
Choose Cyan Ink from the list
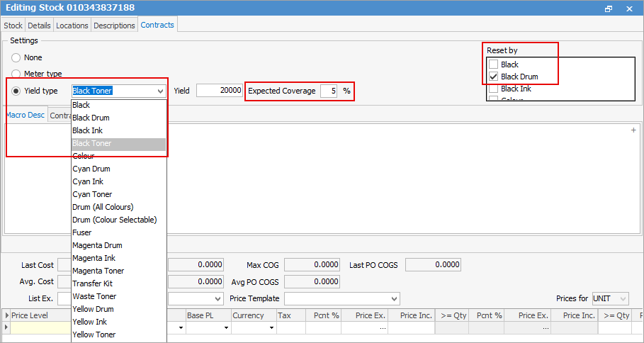119,181
